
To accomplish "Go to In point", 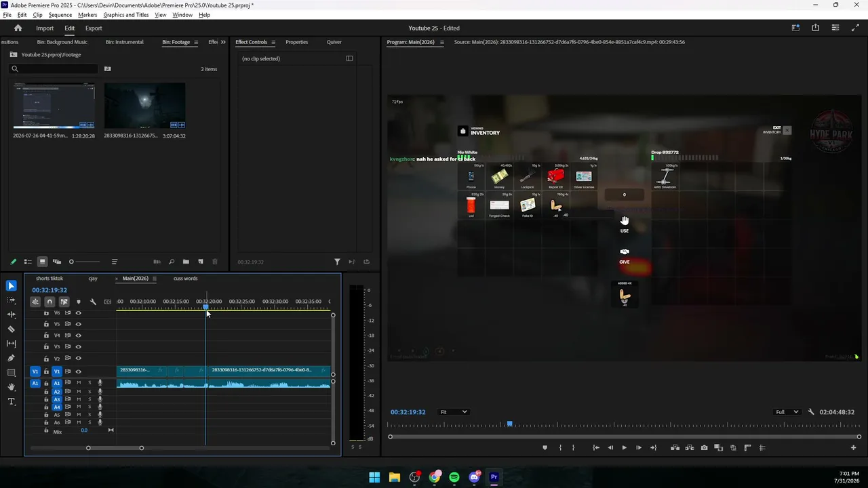I will (595, 447).
